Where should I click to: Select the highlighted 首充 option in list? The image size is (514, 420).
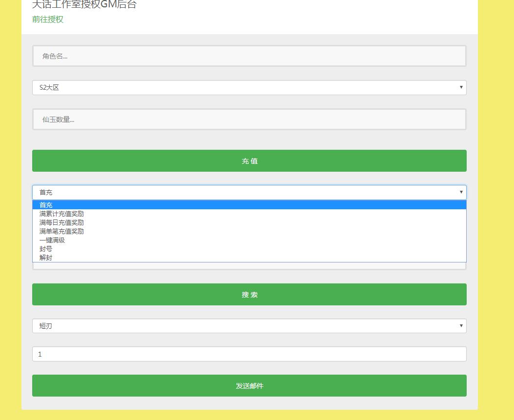click(46, 205)
